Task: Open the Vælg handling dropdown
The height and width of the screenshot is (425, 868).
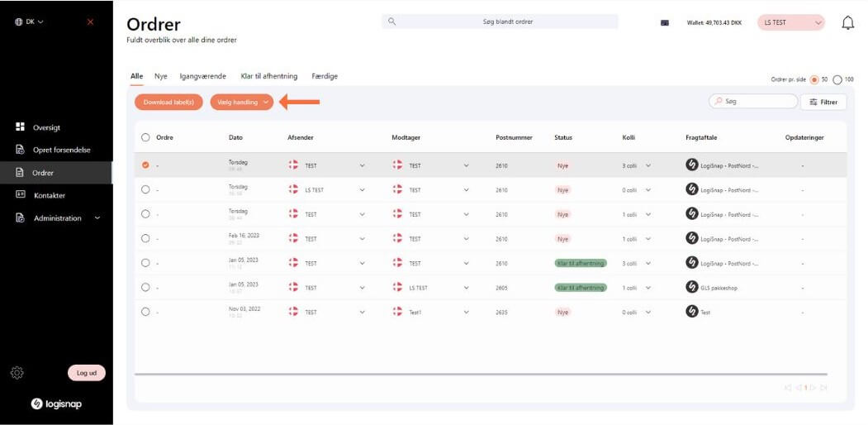Action: [242, 103]
